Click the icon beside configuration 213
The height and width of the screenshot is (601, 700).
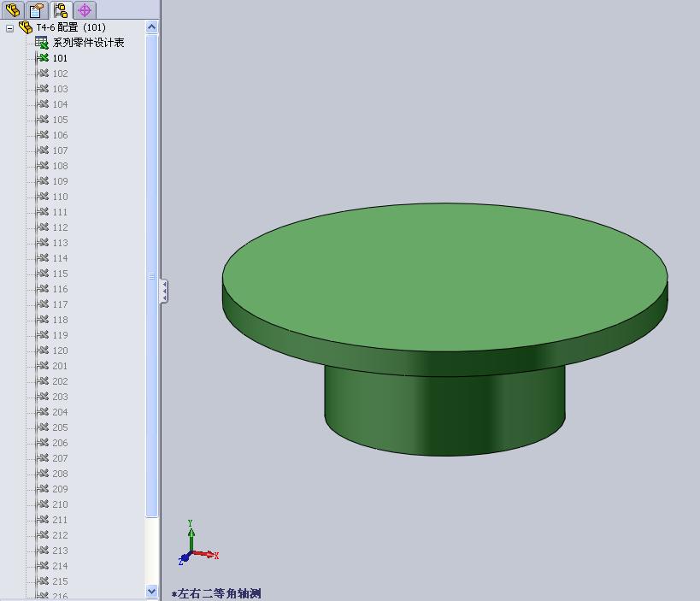pos(43,551)
